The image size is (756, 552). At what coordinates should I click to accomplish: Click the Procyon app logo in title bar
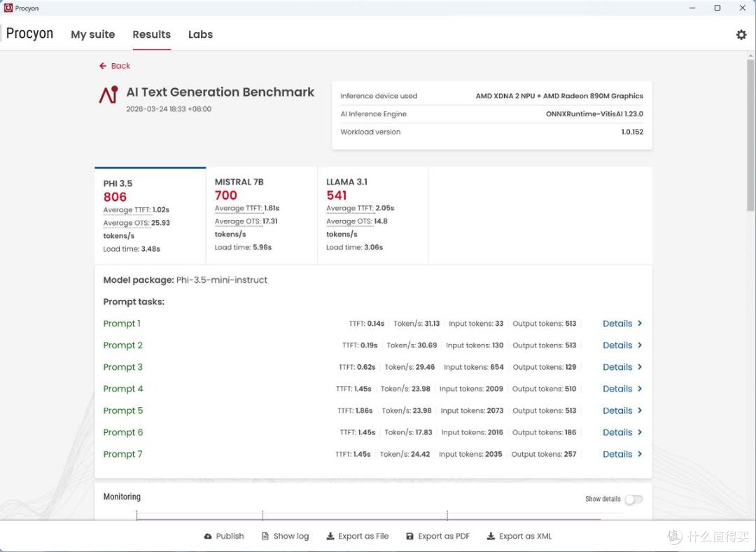tap(8, 8)
